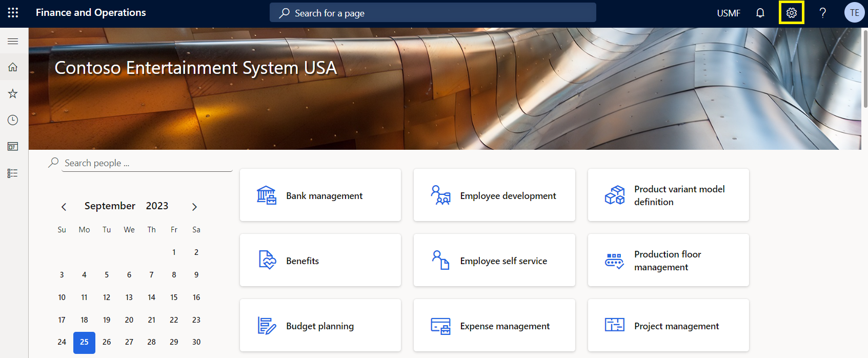The image size is (868, 358).
Task: Open Modules list icon in the sidebar
Action: (x=13, y=173)
